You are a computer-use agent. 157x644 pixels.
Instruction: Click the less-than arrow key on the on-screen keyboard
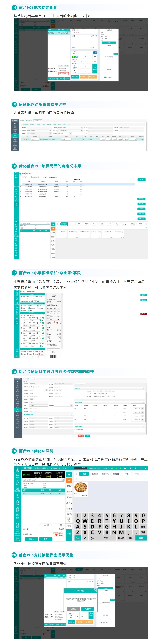[x=85, y=538]
